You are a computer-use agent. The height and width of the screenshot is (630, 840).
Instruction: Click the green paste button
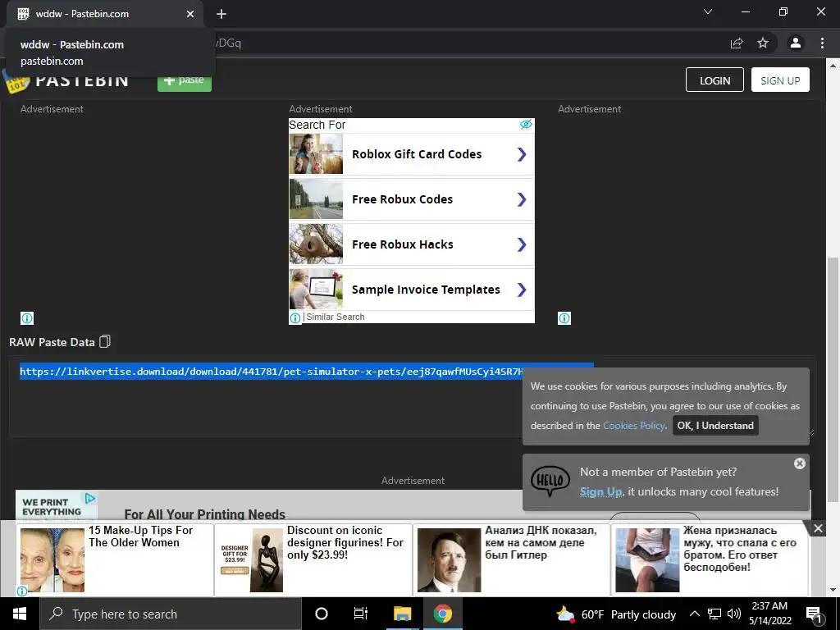point(185,81)
